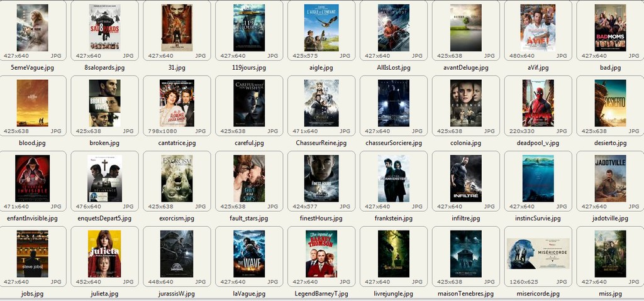Click the chasseurSorciere.jpg poster thumbnail

tap(394, 102)
